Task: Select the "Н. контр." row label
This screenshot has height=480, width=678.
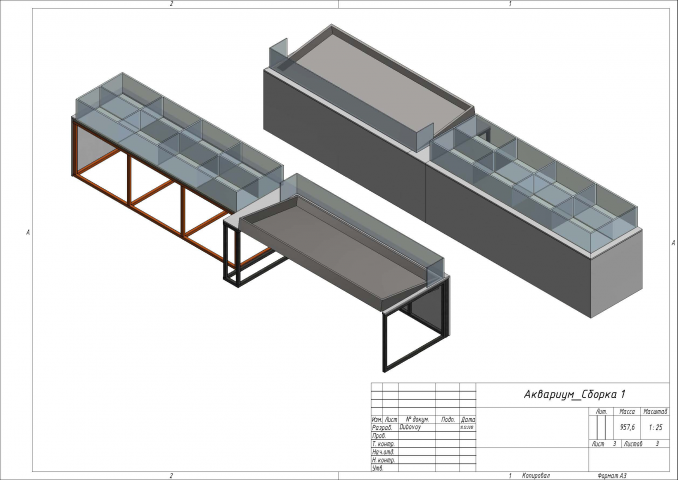Action: click(383, 460)
